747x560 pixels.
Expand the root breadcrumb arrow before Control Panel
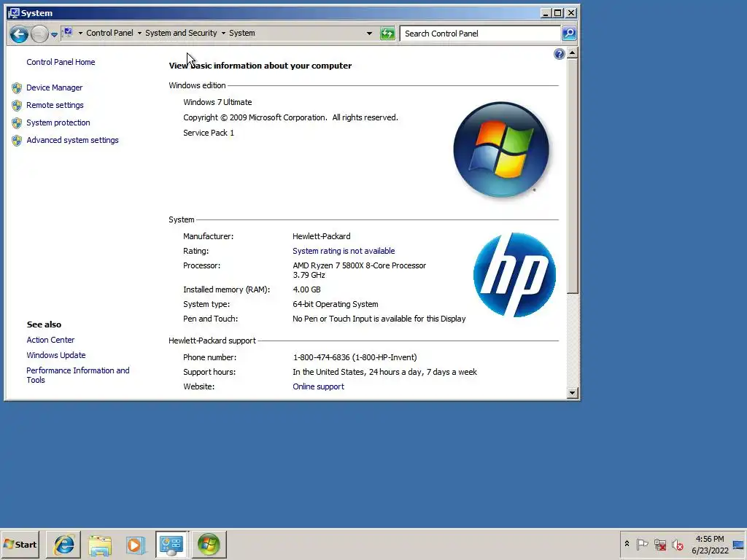80,33
